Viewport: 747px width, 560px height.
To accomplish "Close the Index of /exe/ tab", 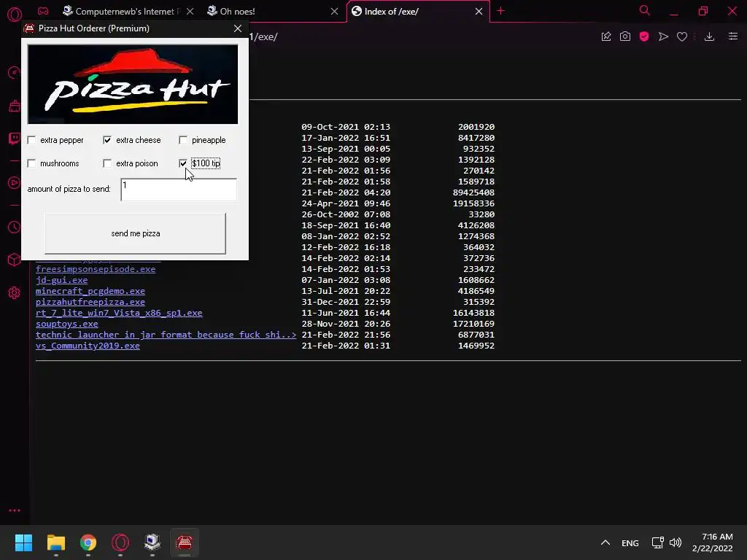I will pos(479,12).
